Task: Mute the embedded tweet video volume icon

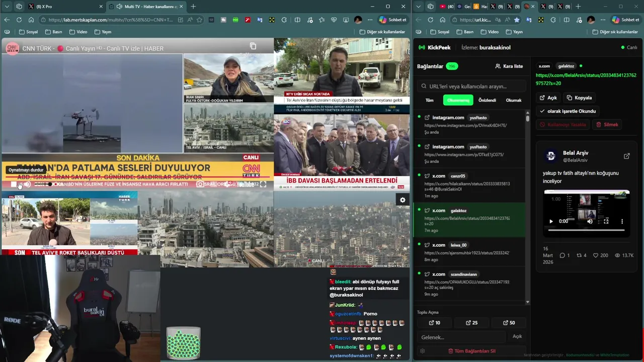Action: [590, 221]
